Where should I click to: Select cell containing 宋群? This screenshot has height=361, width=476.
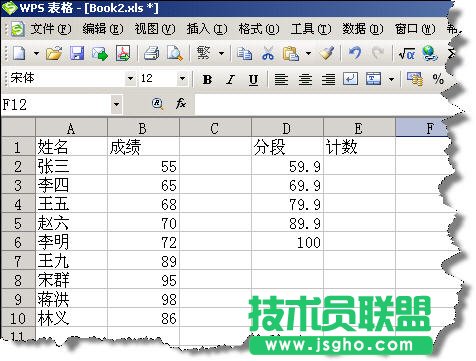point(71,280)
